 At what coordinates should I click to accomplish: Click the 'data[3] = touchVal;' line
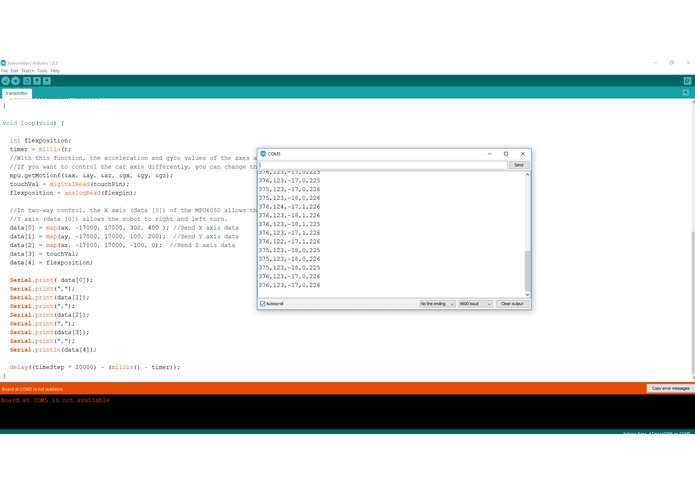click(x=44, y=254)
